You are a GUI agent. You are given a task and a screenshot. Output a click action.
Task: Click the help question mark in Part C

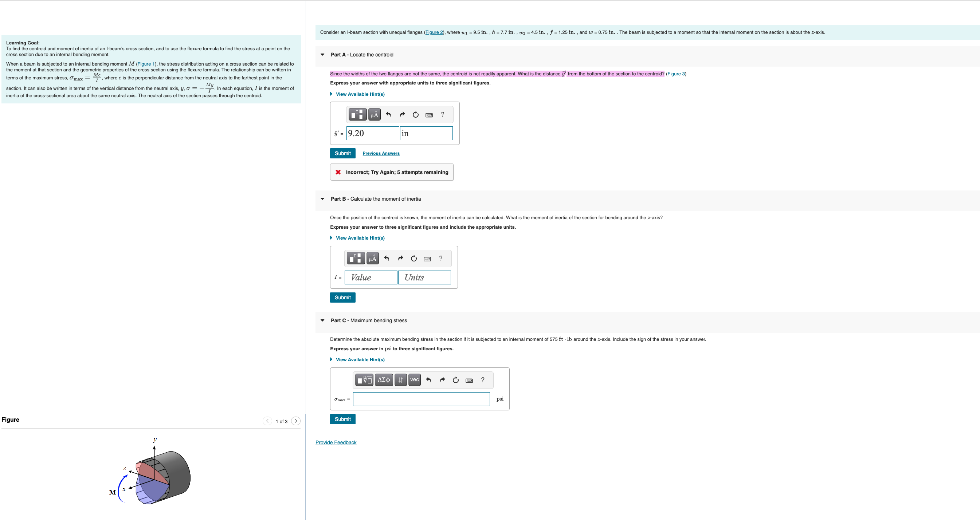pyautogui.click(x=483, y=380)
